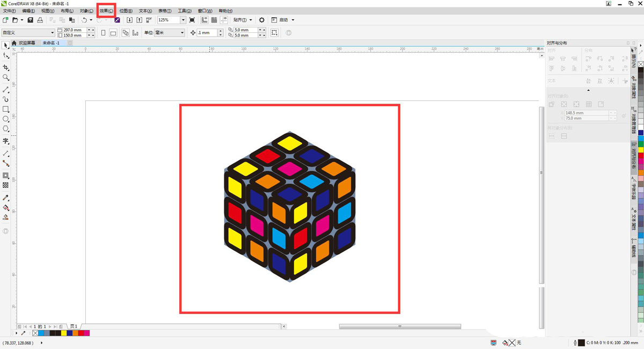644x349 pixels.
Task: Expand the 自定义 page size dropdown
Action: coord(52,33)
